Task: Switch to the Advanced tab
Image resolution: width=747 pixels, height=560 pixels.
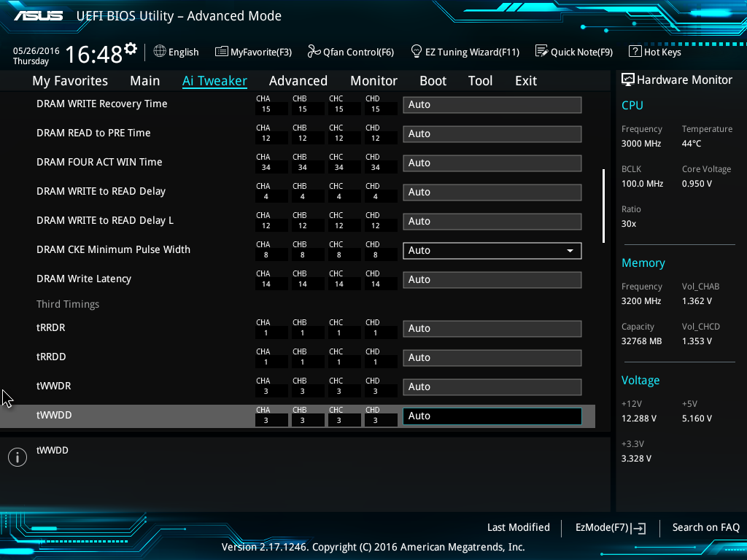Action: pos(298,81)
